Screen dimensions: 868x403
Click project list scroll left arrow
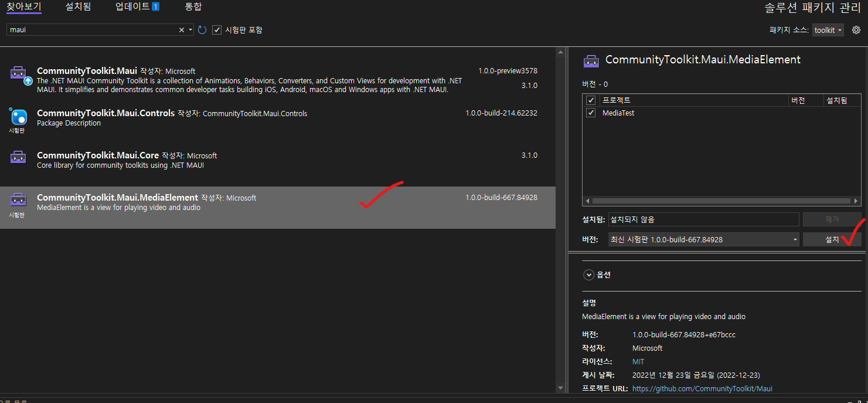[587, 201]
